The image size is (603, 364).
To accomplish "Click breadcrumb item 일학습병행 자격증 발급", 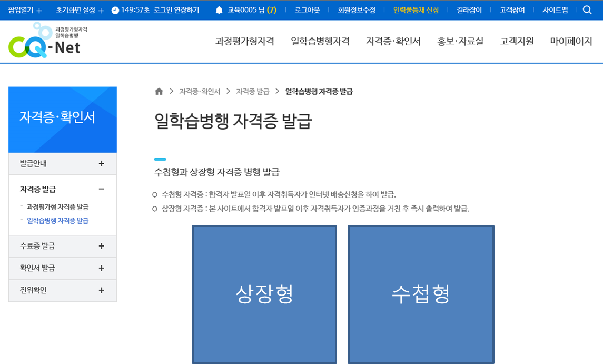I will point(319,92).
